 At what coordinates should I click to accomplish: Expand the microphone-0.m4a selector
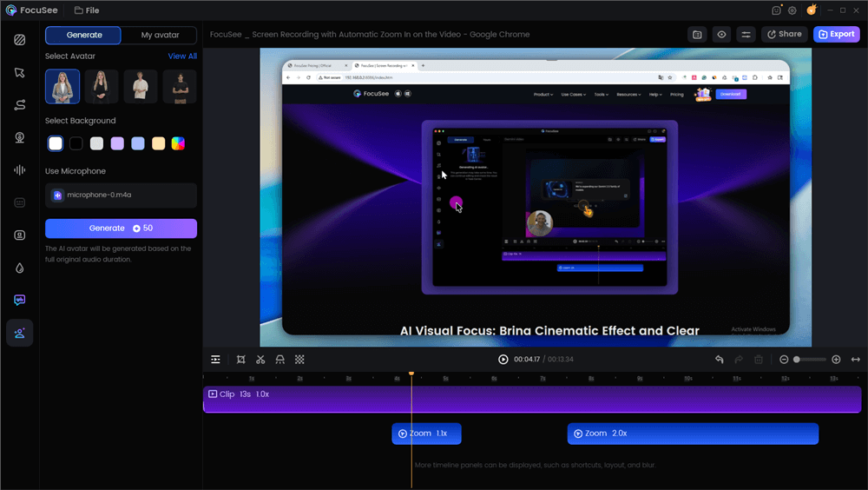(x=121, y=195)
